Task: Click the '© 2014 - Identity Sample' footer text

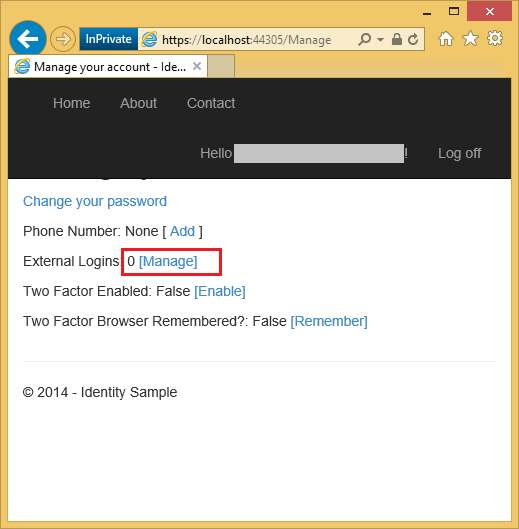Action: [100, 392]
